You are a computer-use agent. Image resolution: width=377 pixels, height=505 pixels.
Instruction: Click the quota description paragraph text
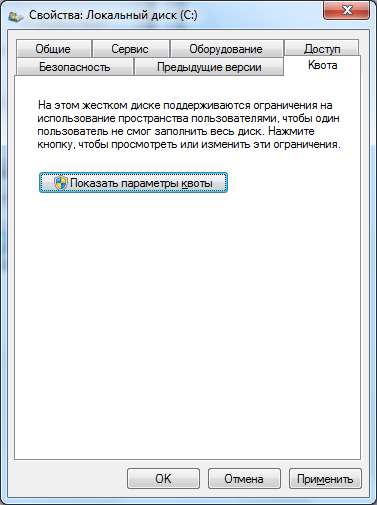189,125
